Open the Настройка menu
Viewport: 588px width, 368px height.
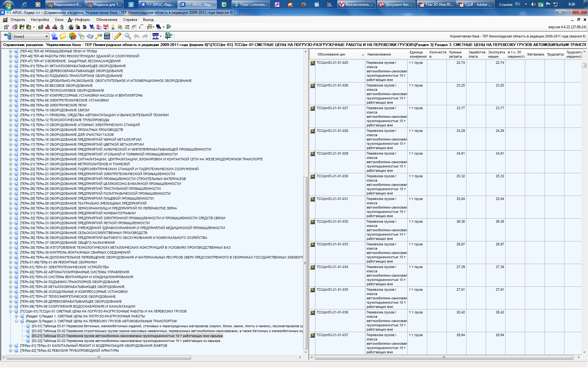pyautogui.click(x=40, y=20)
